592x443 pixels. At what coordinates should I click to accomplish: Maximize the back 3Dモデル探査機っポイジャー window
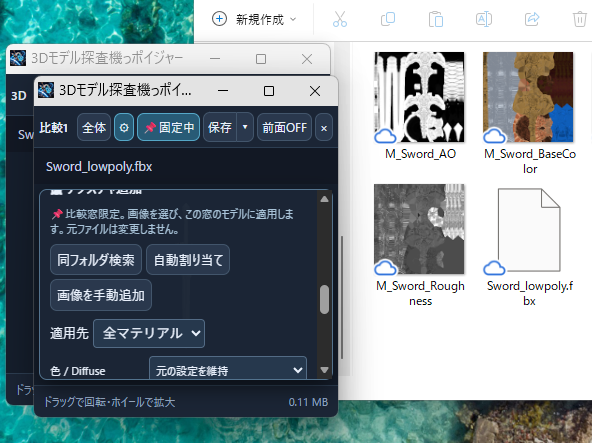[261, 59]
